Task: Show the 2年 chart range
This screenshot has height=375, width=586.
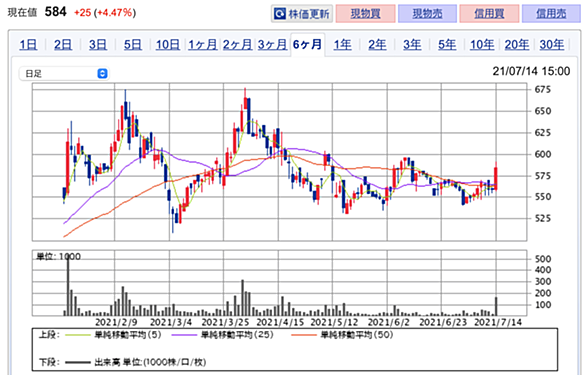Action: click(377, 45)
